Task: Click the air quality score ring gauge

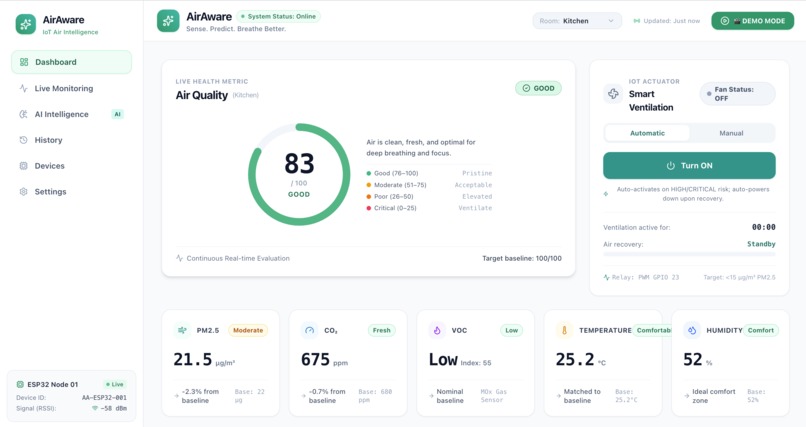Action: [x=299, y=174]
